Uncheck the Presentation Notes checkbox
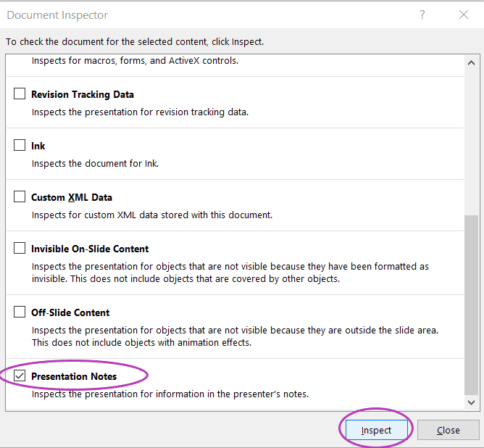This screenshot has width=484, height=448. (20, 376)
